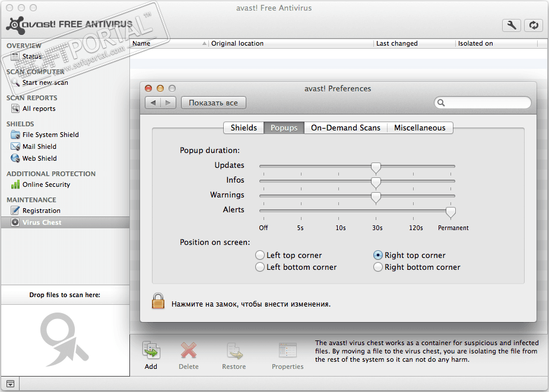Select Virus Chest in sidebar
The image size is (549, 392).
coord(65,222)
